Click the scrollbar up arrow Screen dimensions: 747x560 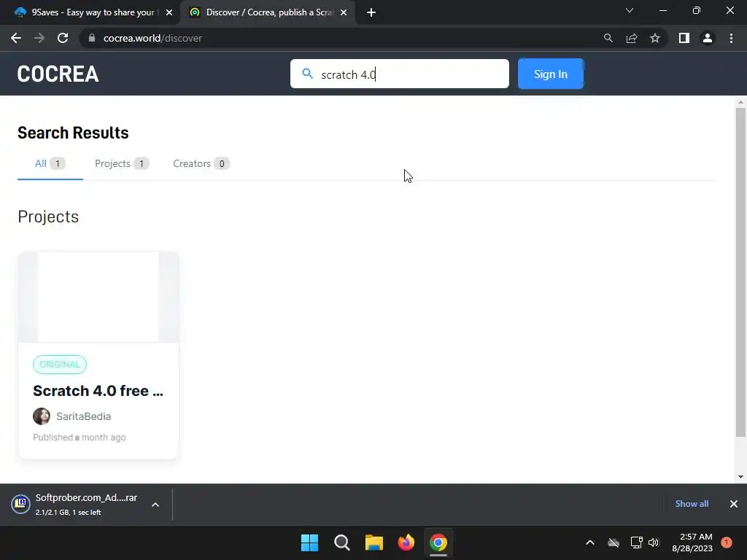(x=740, y=102)
